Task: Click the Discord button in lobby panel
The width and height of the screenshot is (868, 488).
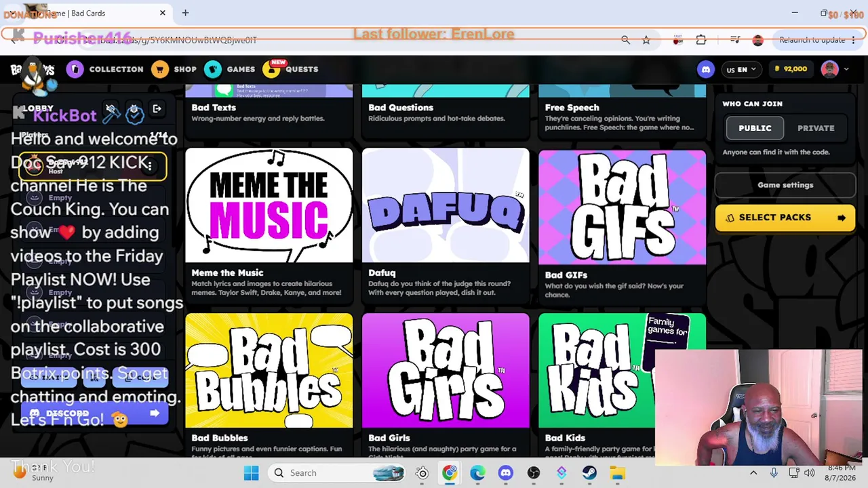Action: pyautogui.click(x=94, y=413)
